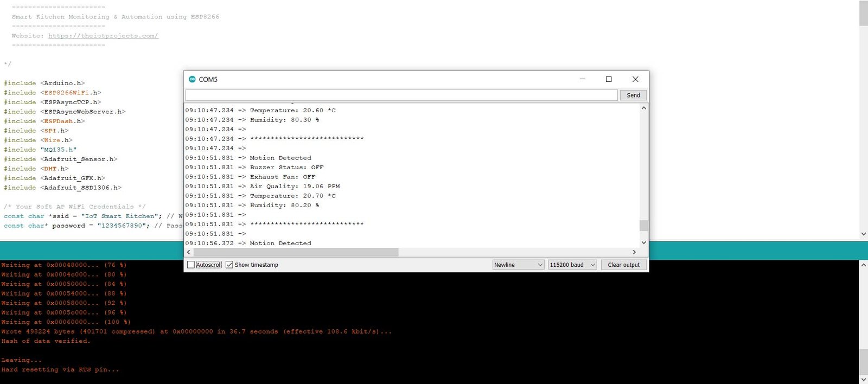Click the serial monitor horizontal scroll right arrow
Image resolution: width=868 pixels, height=384 pixels.
[x=634, y=252]
